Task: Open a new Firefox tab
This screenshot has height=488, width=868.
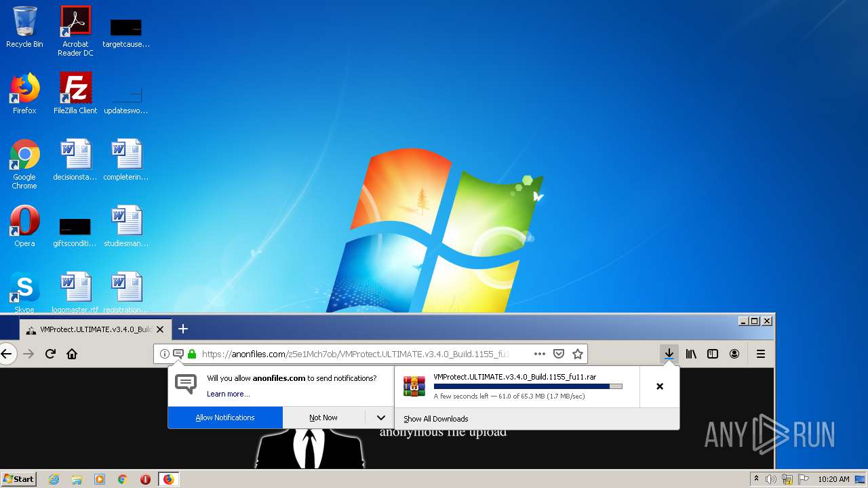Action: 182,329
